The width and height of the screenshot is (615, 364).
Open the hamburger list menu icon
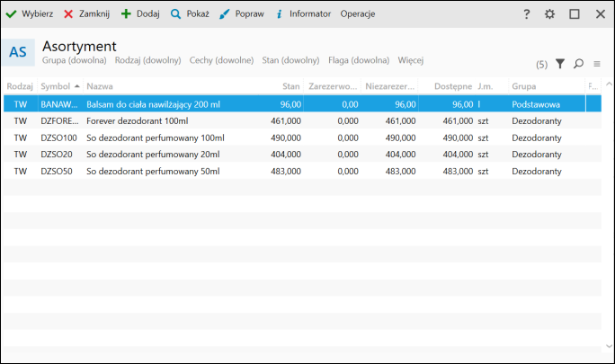[596, 64]
